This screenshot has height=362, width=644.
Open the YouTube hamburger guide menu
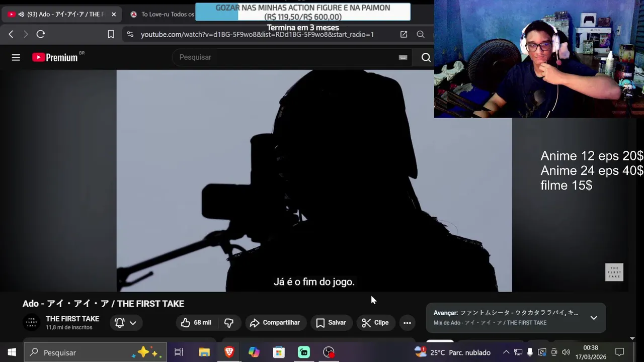[16, 57]
